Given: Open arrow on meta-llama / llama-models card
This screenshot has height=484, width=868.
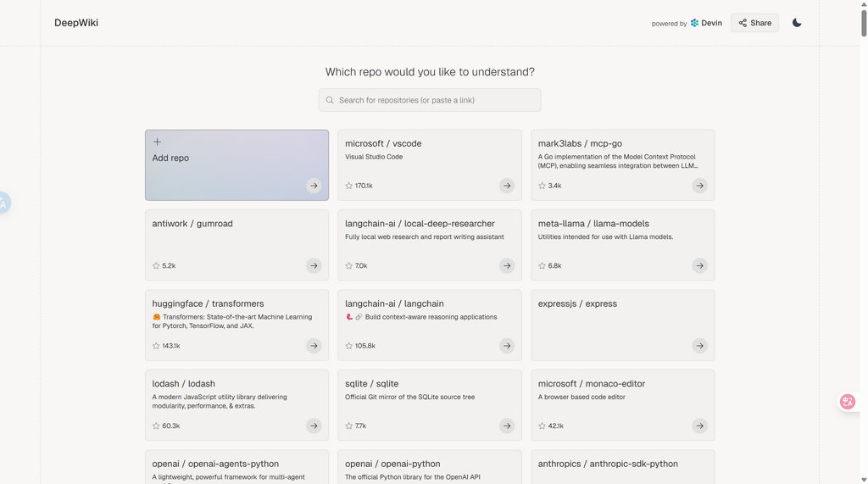Looking at the screenshot, I should pyautogui.click(x=699, y=266).
